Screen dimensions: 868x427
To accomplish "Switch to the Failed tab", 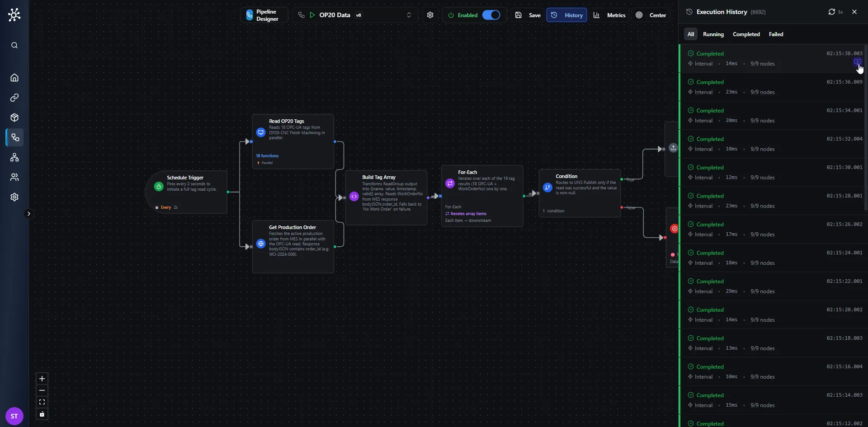I will [x=776, y=34].
